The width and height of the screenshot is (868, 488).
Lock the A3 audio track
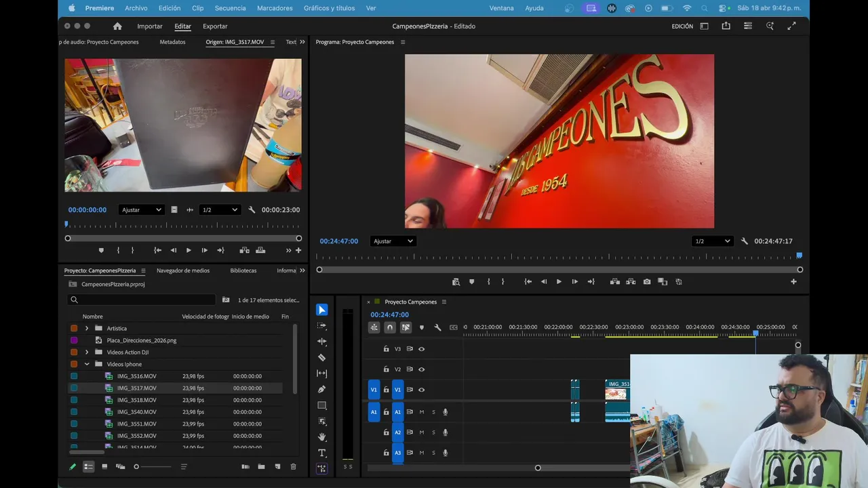(386, 453)
